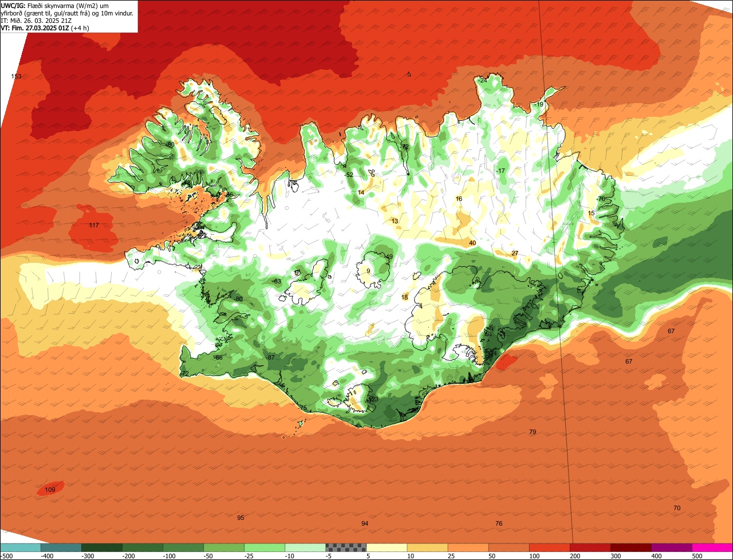Click the 79 flux value offshore southeast
733x560 pixels.
(533, 432)
